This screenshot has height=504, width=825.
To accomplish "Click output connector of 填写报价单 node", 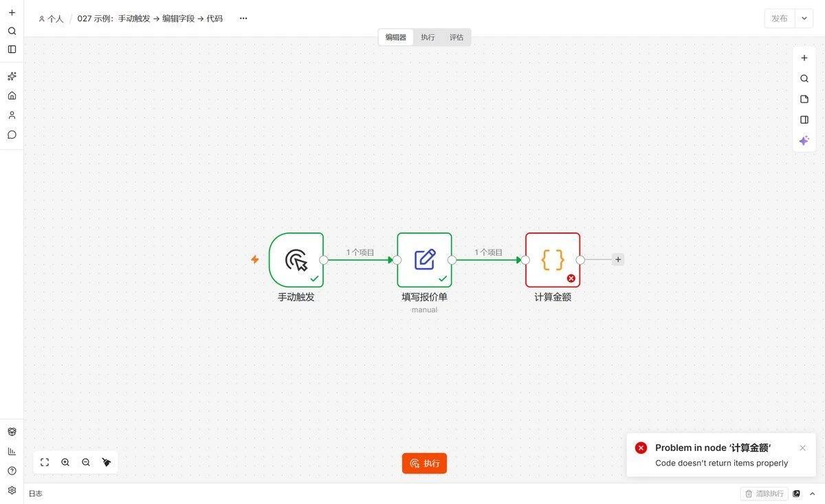I will pos(452,260).
